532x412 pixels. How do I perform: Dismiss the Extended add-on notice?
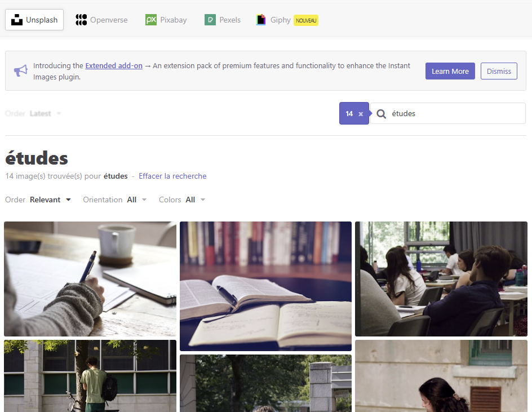tap(499, 71)
